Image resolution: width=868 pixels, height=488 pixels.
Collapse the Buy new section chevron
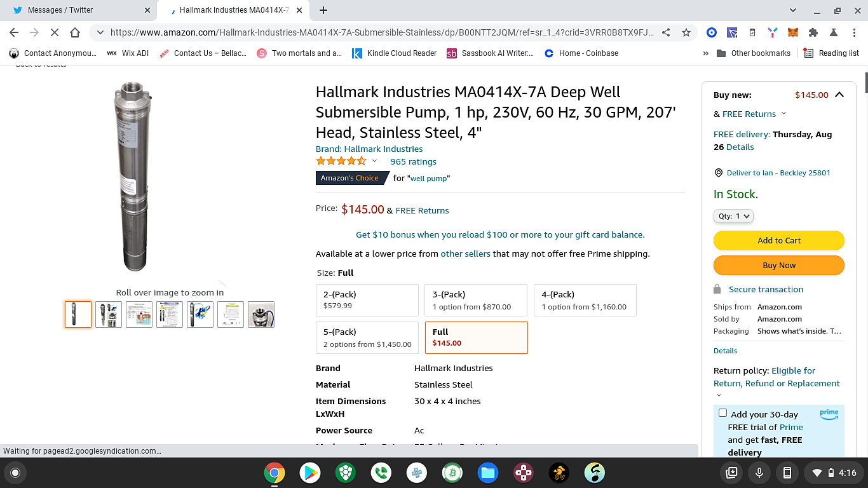[x=839, y=95]
